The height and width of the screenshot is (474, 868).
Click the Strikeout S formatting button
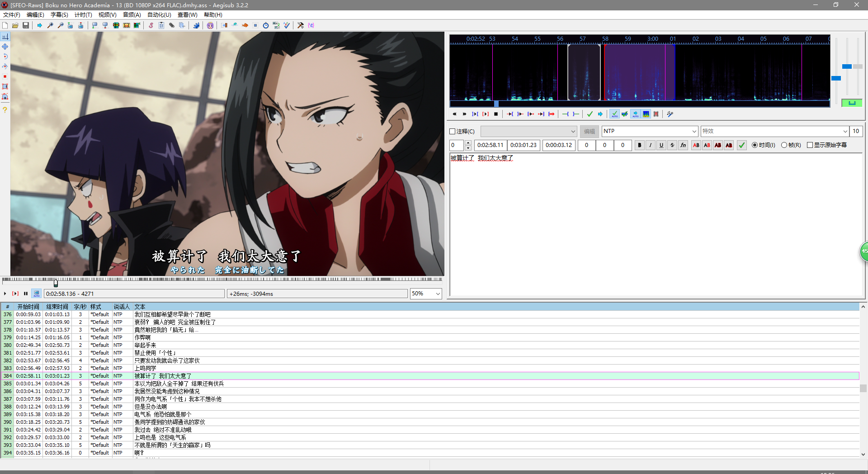672,145
